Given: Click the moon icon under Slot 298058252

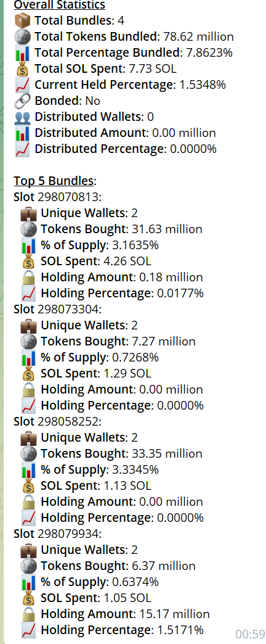Looking at the screenshot, I should coord(28,453).
